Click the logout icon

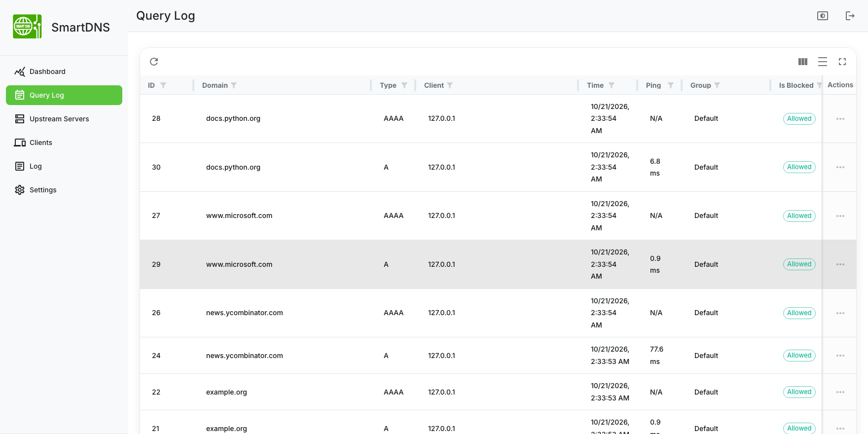(x=850, y=16)
